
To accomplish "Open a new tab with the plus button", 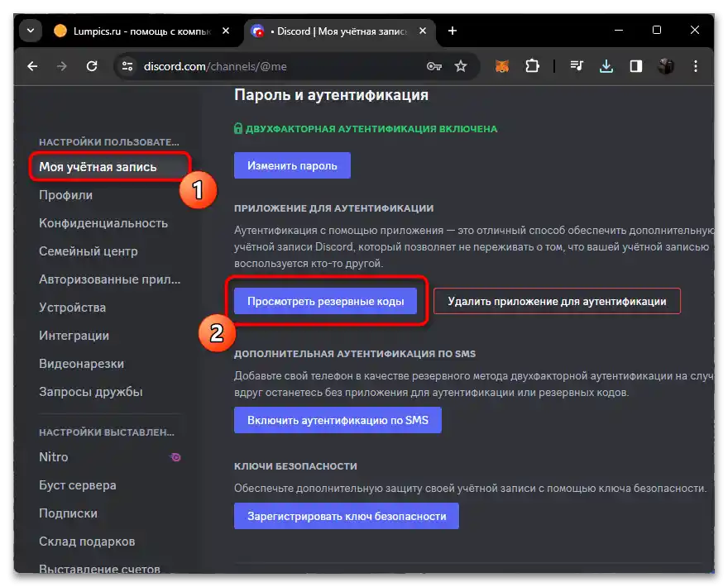I will point(452,31).
